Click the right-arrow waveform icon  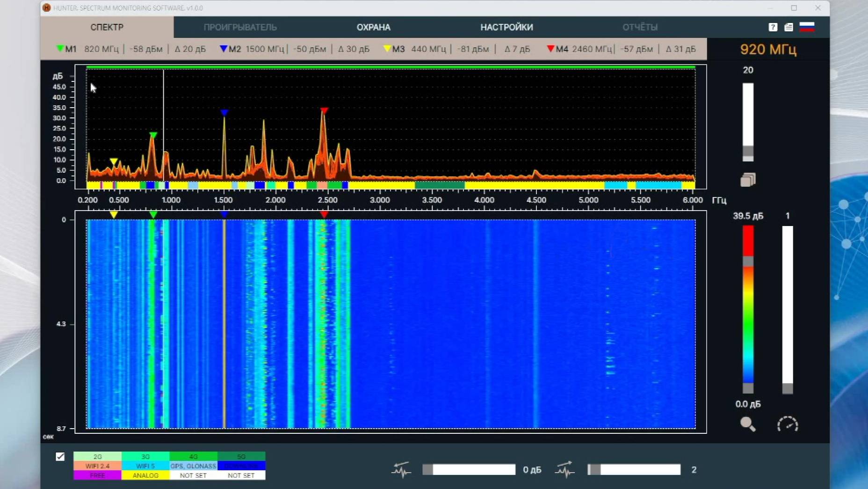pos(565,469)
